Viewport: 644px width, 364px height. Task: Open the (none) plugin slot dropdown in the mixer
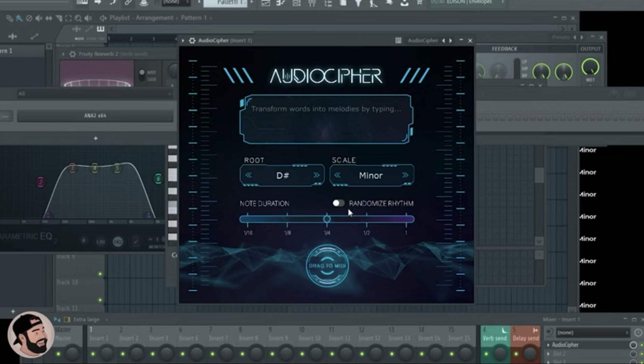(x=592, y=332)
